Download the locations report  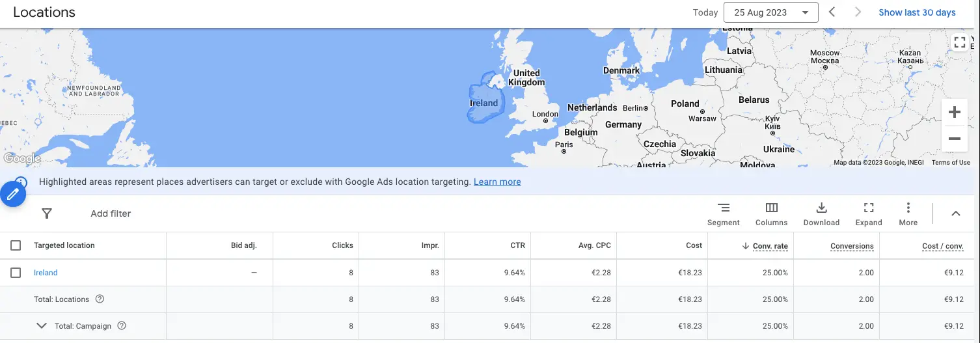[821, 214]
